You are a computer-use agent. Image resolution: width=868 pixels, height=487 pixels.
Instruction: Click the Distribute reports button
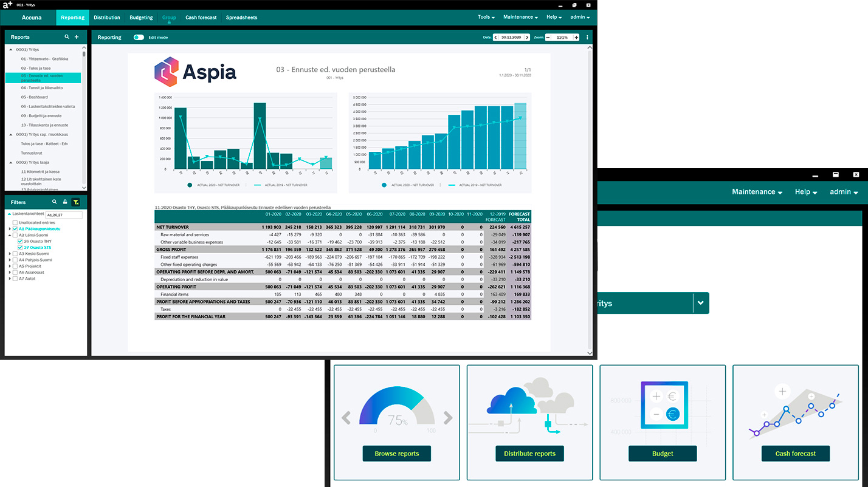coord(529,454)
